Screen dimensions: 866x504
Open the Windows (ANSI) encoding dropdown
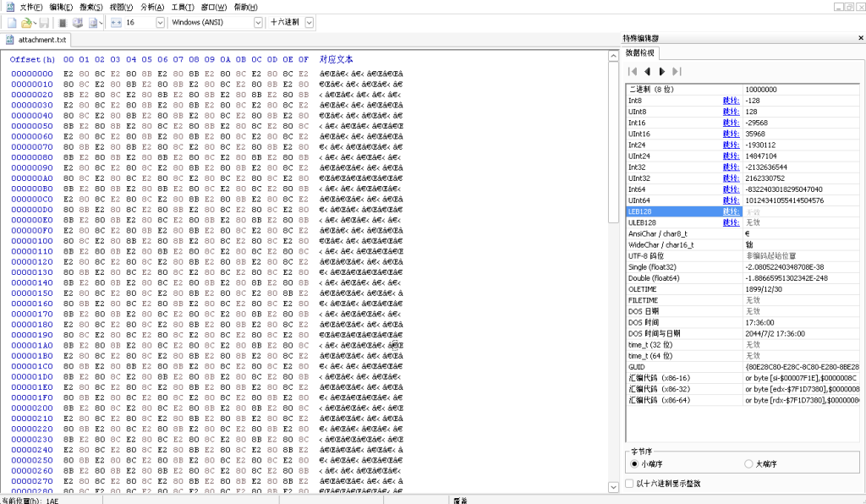coord(257,22)
